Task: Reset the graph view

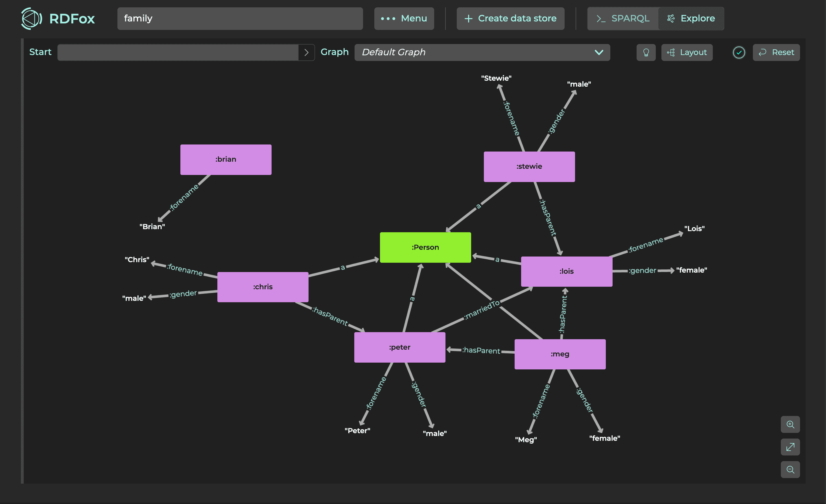Action: [x=776, y=52]
